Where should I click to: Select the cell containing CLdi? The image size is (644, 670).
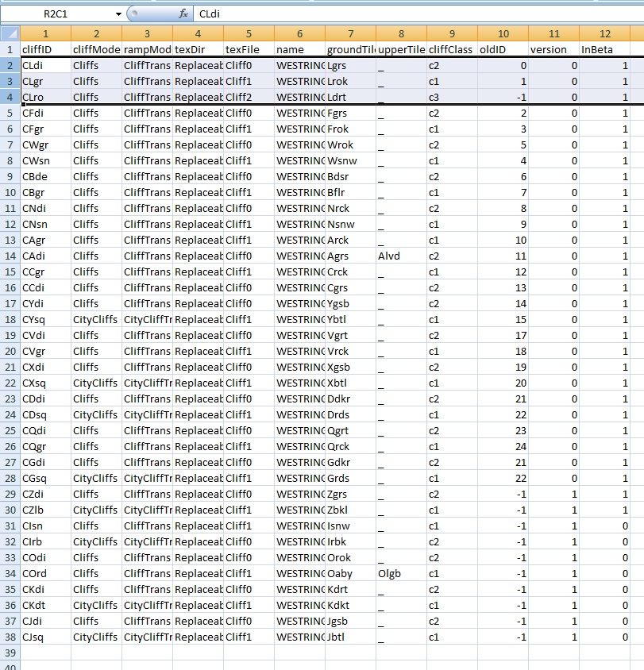pos(46,65)
